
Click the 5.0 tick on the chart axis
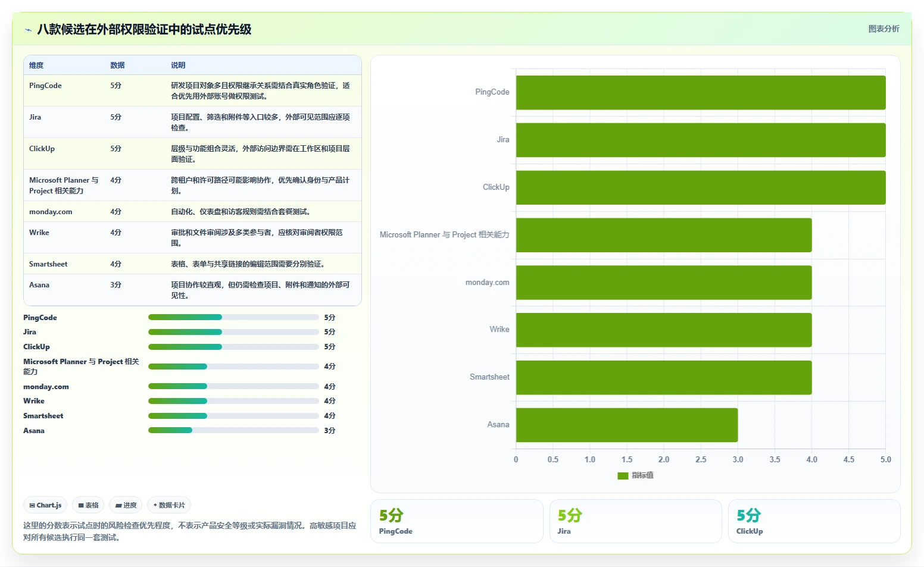[x=886, y=459]
